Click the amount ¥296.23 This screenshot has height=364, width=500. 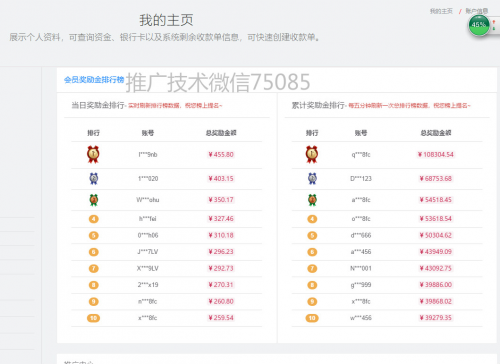point(221,252)
